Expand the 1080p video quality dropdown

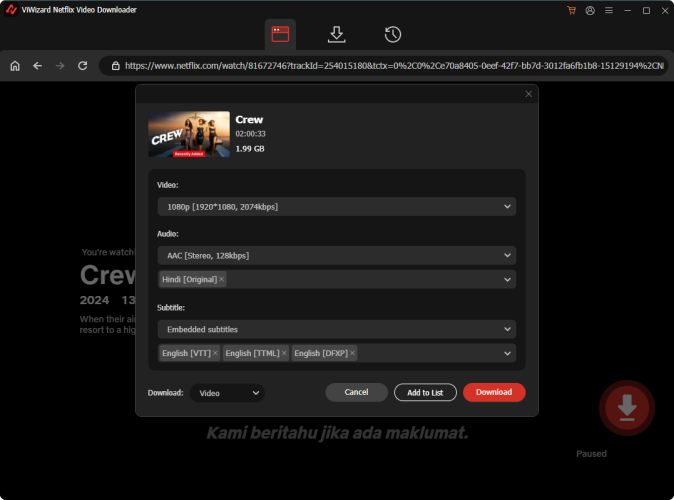click(x=337, y=207)
